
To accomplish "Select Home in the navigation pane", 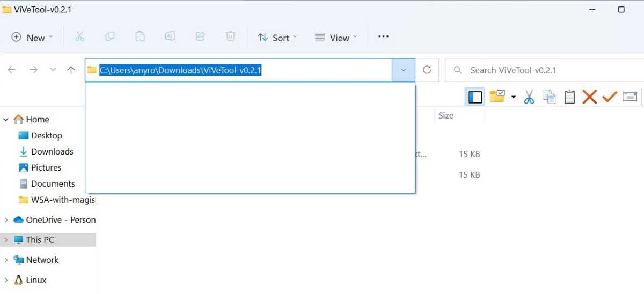I will [31, 119].
